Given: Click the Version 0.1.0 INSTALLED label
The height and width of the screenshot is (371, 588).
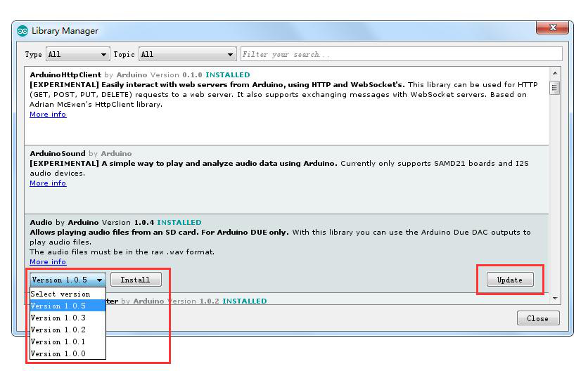Looking at the screenshot, I should [200, 75].
